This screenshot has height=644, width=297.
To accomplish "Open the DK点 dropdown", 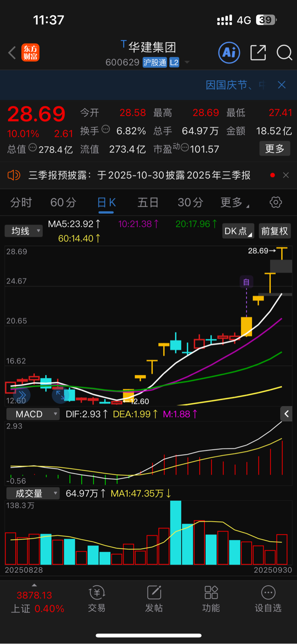I will click(x=238, y=231).
